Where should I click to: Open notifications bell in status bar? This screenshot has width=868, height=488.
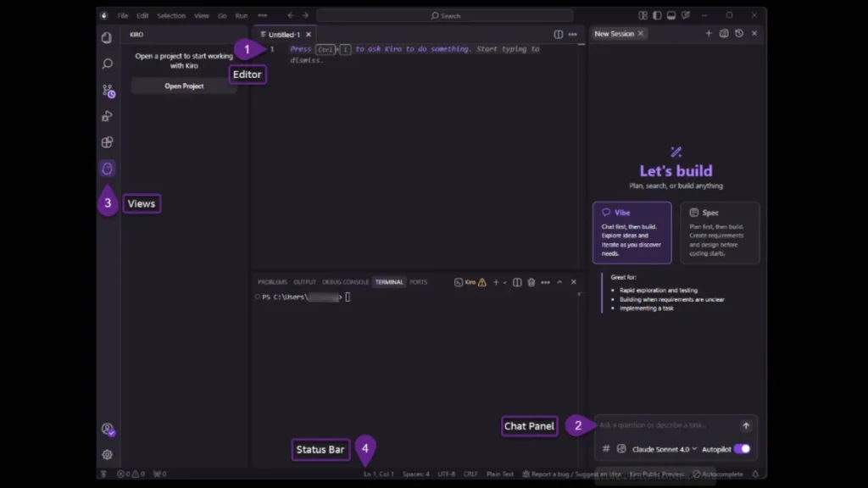click(755, 474)
